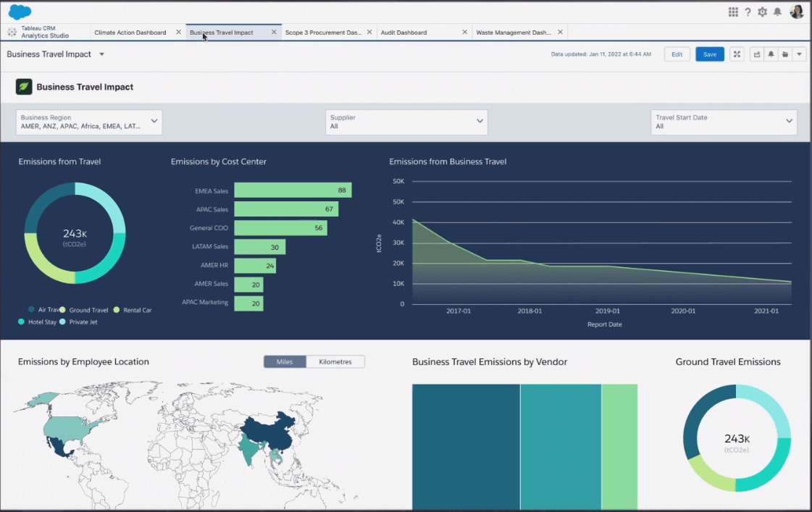Enter fullscreen presentation mode
The width and height of the screenshot is (812, 512).
(737, 54)
